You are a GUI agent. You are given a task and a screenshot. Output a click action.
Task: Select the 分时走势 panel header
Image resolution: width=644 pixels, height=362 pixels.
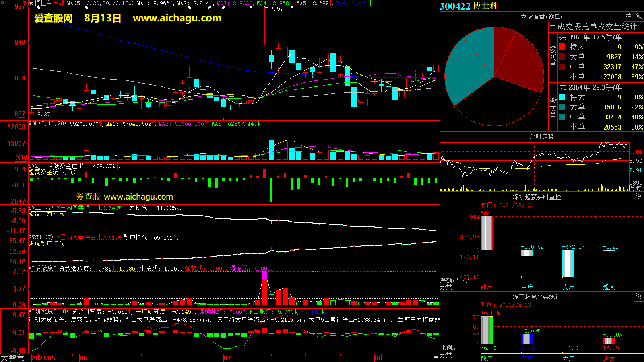(x=541, y=136)
